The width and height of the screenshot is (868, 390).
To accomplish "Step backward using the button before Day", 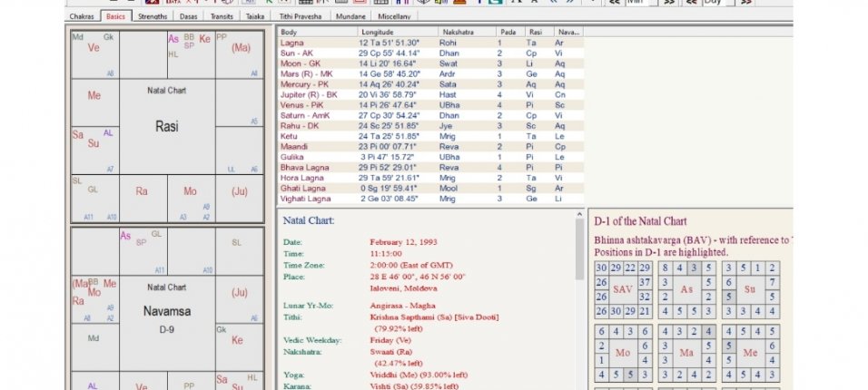I will [x=692, y=2].
